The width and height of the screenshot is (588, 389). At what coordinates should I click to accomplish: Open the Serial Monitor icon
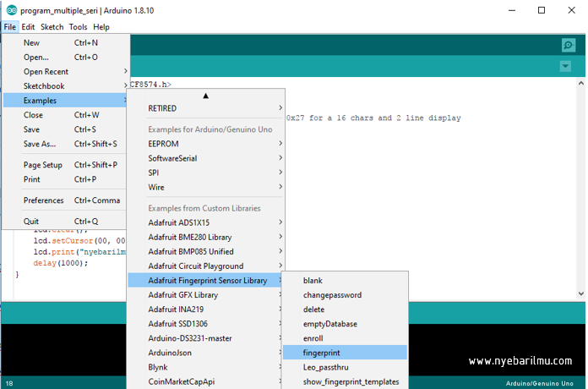(569, 46)
